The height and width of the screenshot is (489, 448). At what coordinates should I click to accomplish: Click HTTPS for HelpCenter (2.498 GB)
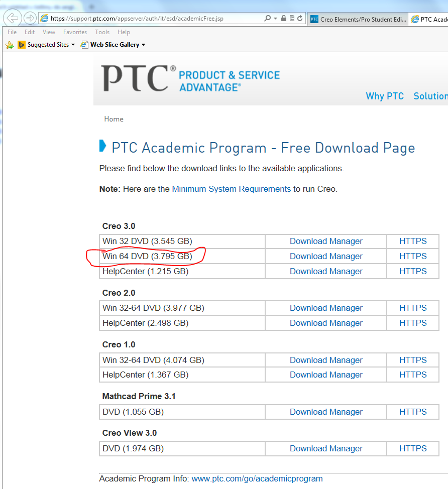click(x=413, y=323)
